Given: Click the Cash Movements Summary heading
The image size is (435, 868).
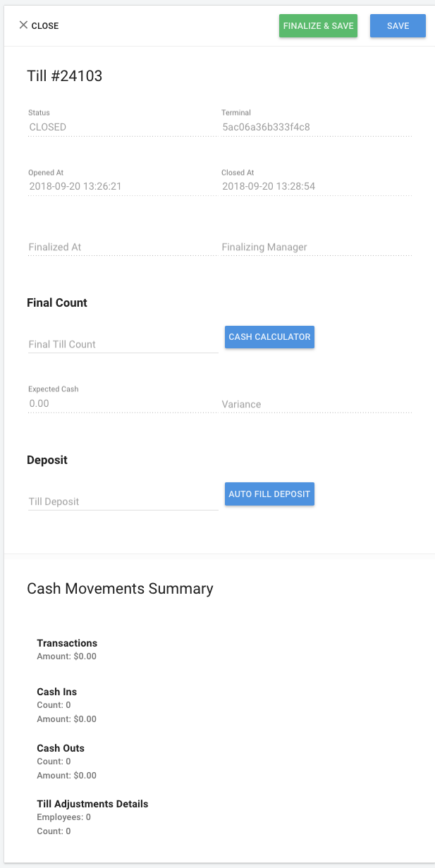Looking at the screenshot, I should tap(120, 588).
